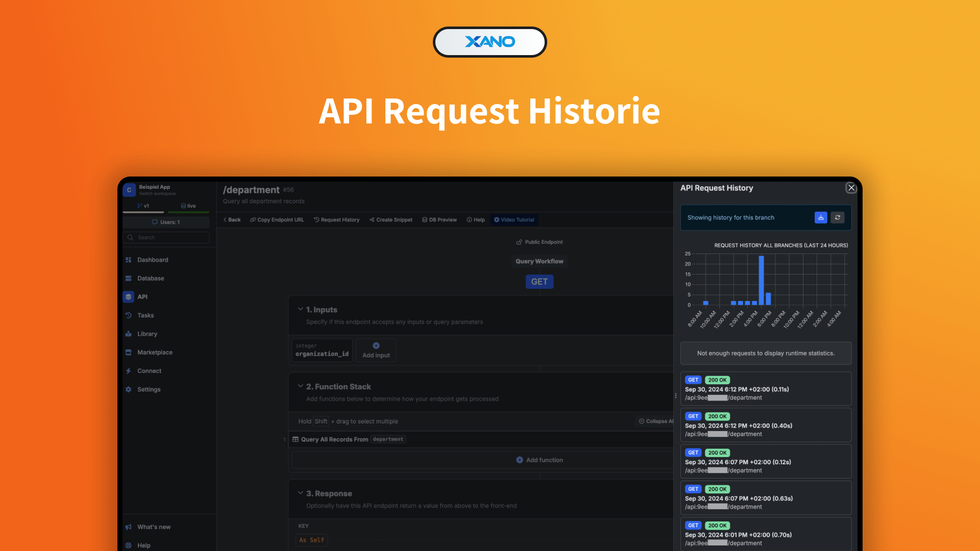Click the Search field in the sidebar
Screen dimensions: 980x551
click(x=166, y=238)
